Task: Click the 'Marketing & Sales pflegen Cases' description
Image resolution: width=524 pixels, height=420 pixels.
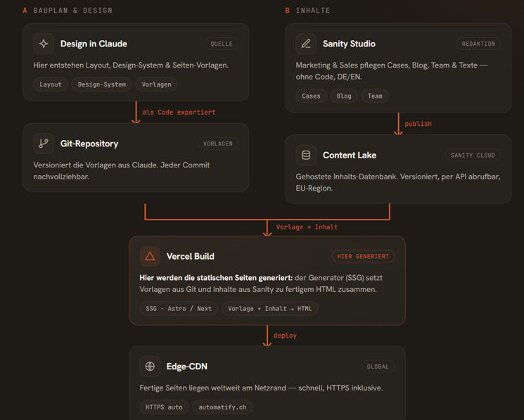Action: point(391,71)
